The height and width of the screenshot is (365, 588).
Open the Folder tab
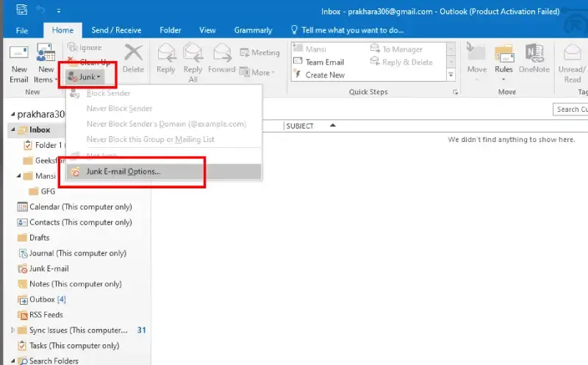tap(171, 30)
